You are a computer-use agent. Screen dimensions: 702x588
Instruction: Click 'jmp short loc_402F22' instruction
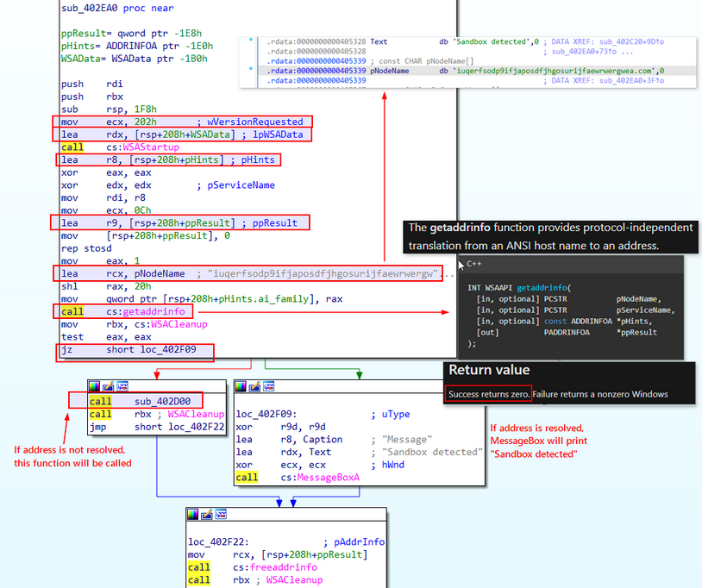tap(157, 427)
